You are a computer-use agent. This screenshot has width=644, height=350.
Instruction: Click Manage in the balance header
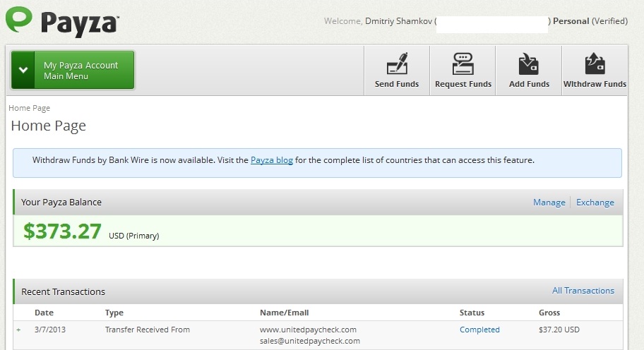(x=549, y=203)
